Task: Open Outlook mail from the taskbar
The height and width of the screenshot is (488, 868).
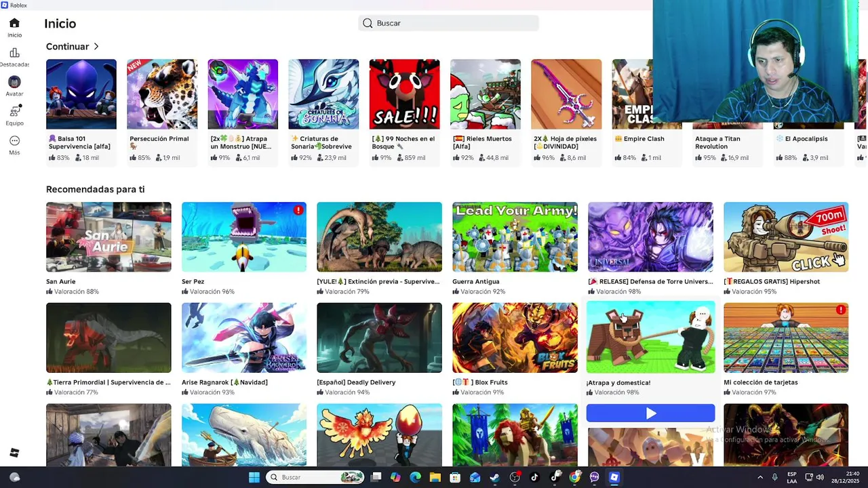Action: pyautogui.click(x=475, y=477)
